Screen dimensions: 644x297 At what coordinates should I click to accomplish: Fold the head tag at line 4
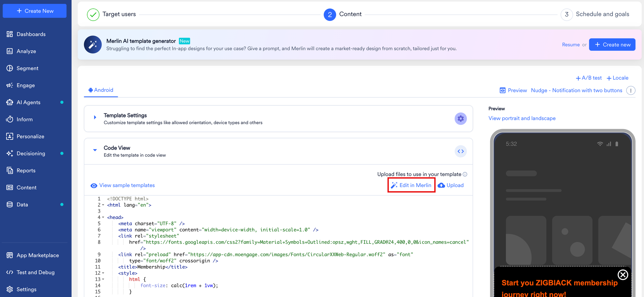(x=103, y=217)
